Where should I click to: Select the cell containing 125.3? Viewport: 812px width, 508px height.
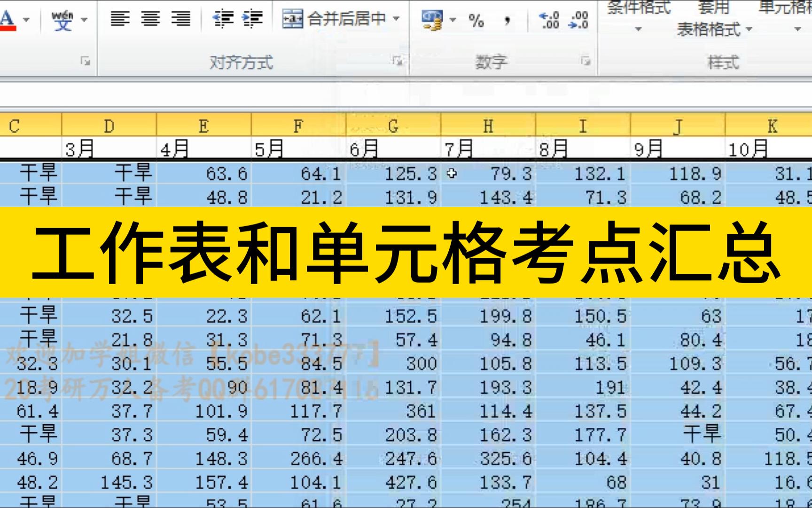394,174
